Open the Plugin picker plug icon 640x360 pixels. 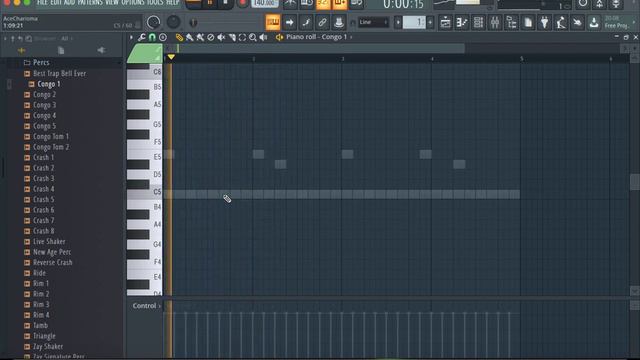pyautogui.click(x=544, y=22)
